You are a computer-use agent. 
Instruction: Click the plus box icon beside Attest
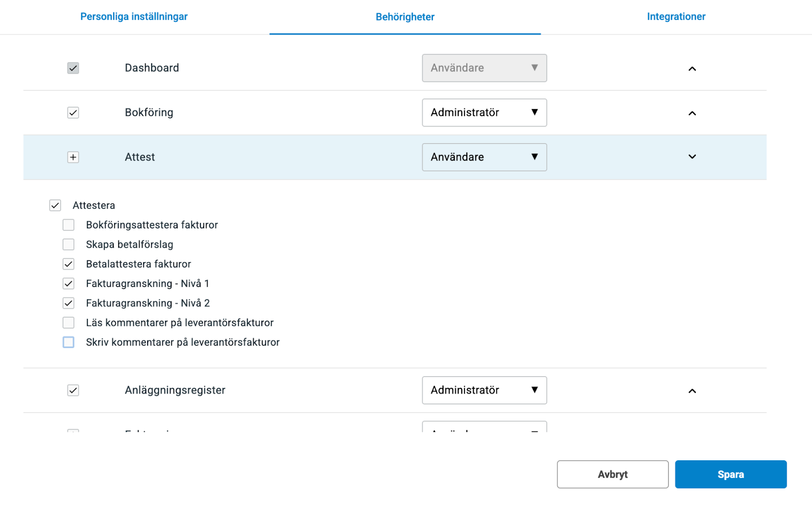point(73,157)
